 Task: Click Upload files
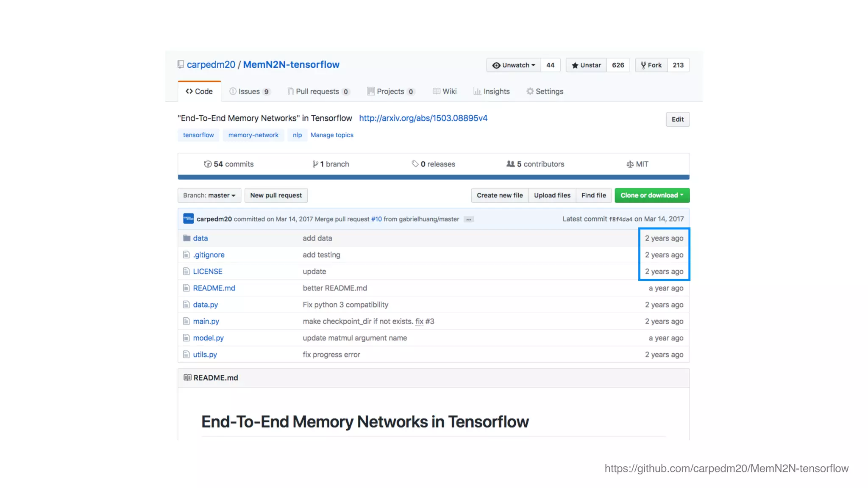pos(552,195)
